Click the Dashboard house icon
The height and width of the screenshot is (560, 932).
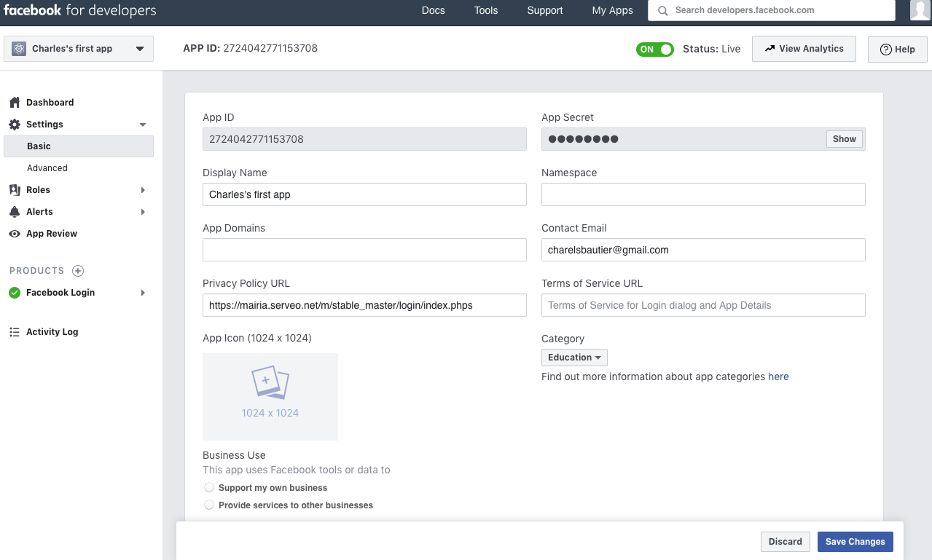point(15,103)
